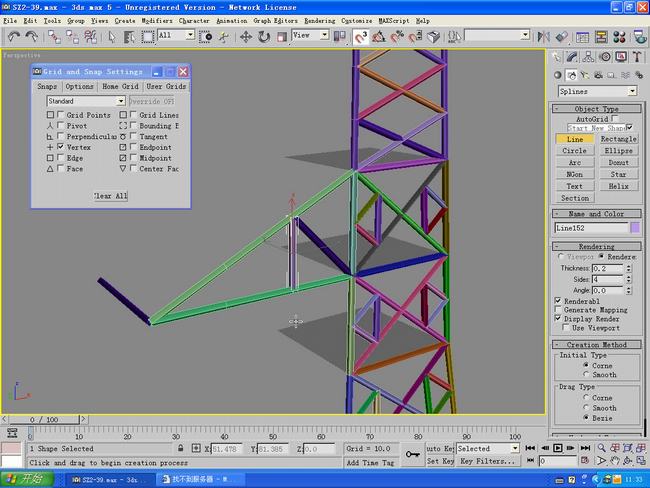
Task: Click the Clear All button
Action: 110,196
